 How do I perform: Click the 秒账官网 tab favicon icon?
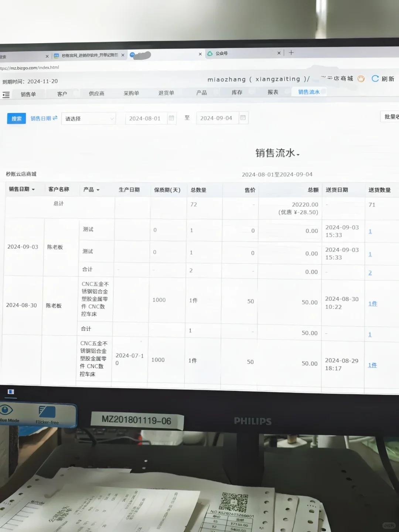tap(57, 56)
